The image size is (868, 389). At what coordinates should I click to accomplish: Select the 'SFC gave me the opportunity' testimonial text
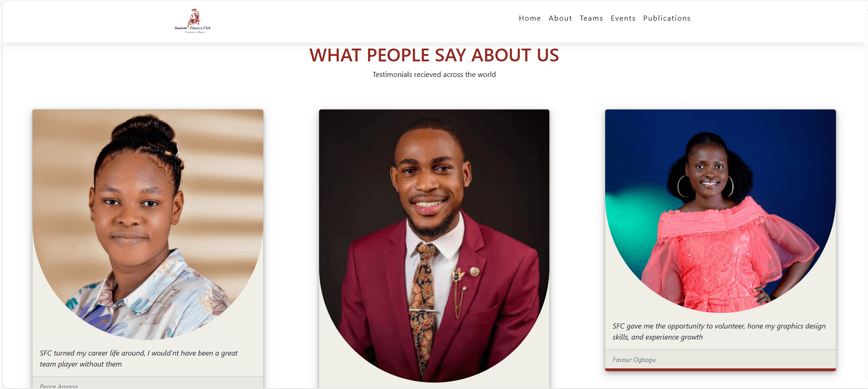[719, 331]
